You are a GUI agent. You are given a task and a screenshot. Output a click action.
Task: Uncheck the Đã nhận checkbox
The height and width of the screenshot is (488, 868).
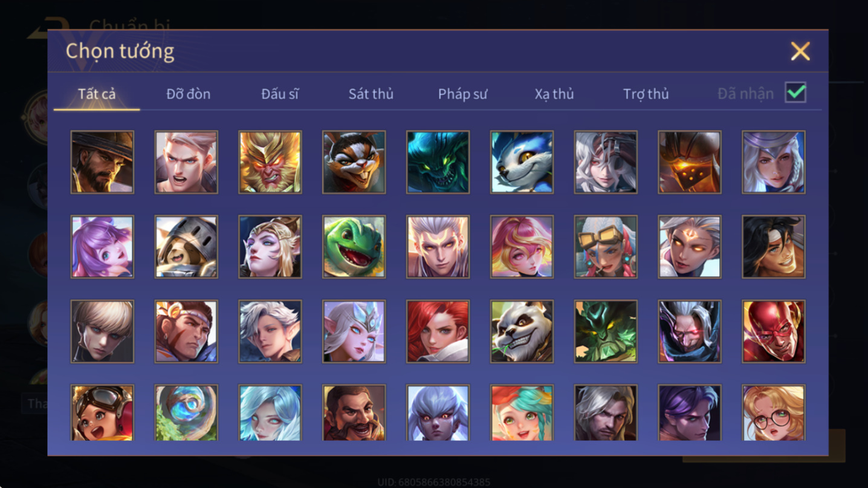point(795,93)
